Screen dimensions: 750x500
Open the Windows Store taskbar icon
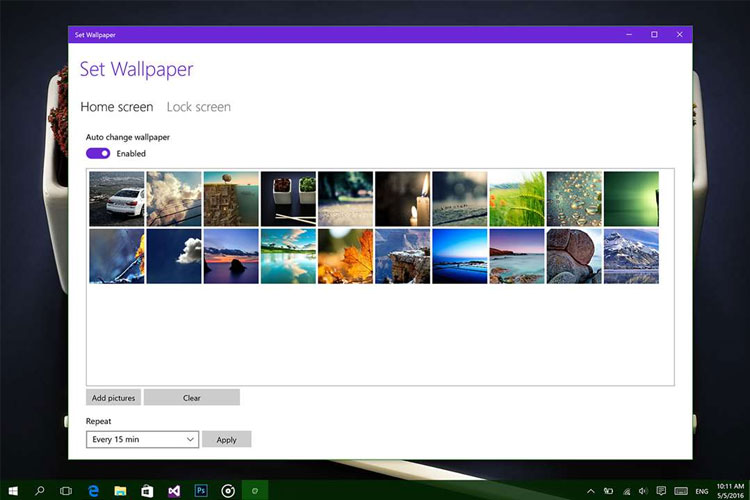(x=147, y=490)
